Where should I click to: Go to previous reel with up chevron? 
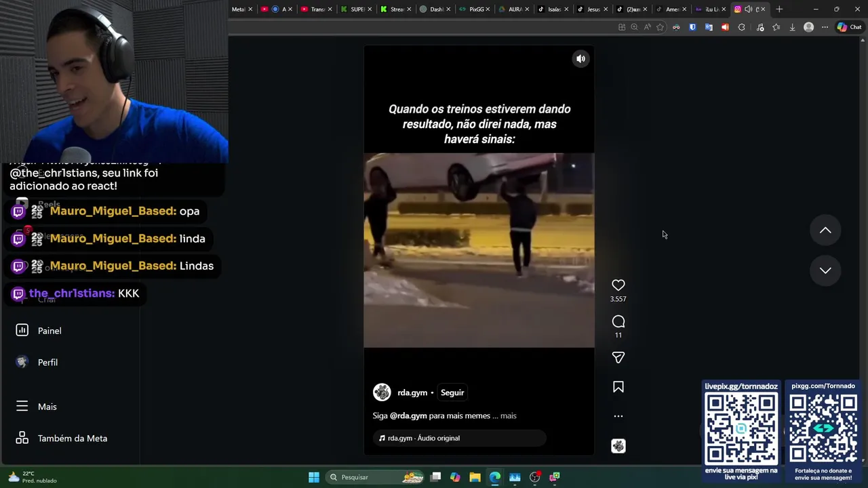(x=825, y=230)
